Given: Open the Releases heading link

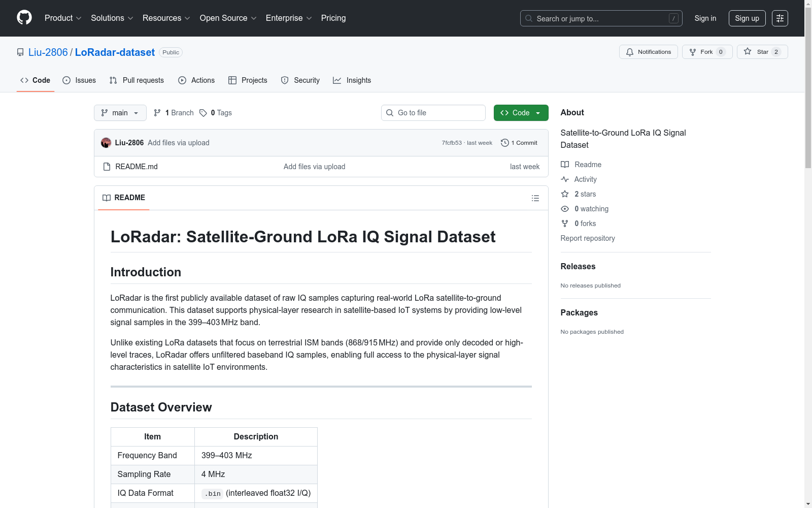Looking at the screenshot, I should [578, 266].
